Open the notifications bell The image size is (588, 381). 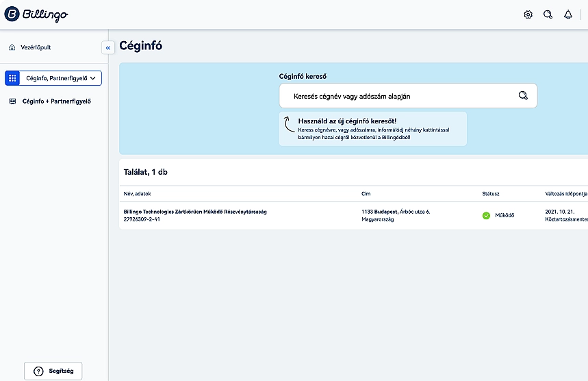(567, 14)
